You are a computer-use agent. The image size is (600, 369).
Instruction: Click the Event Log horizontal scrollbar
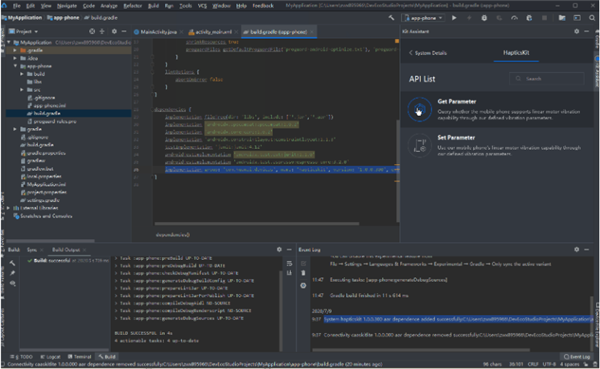point(421,349)
